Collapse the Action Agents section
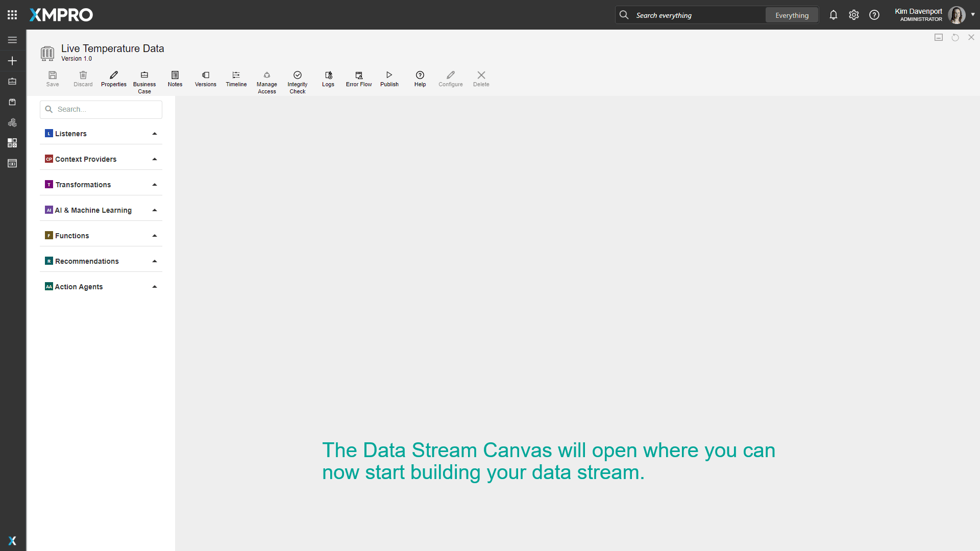980x551 pixels. [x=154, y=286]
